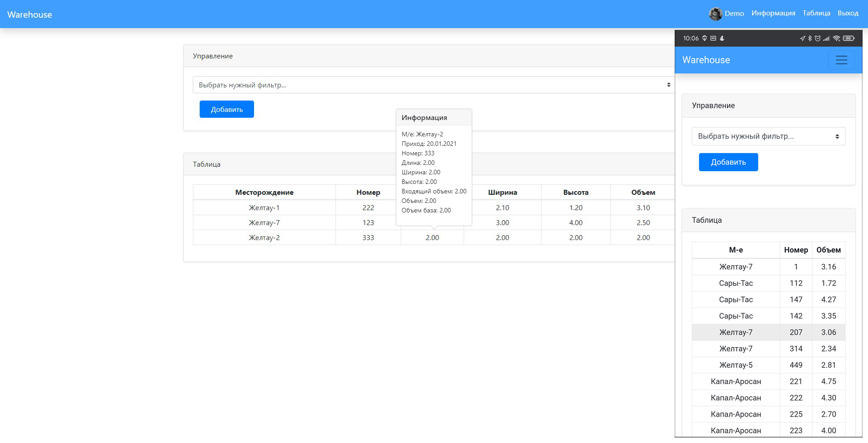Click volume 3.10 in desktop table
868x443 pixels.
coord(643,208)
